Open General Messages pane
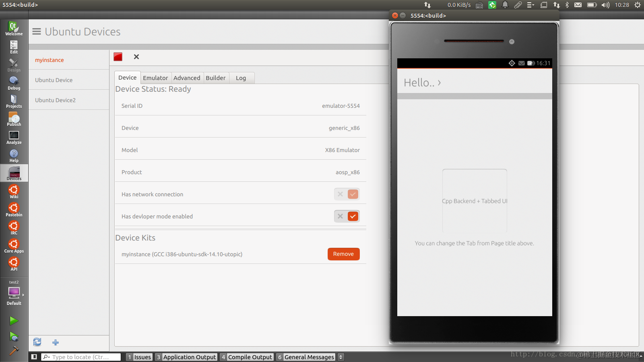Image resolution: width=644 pixels, height=362 pixels. [x=305, y=357]
